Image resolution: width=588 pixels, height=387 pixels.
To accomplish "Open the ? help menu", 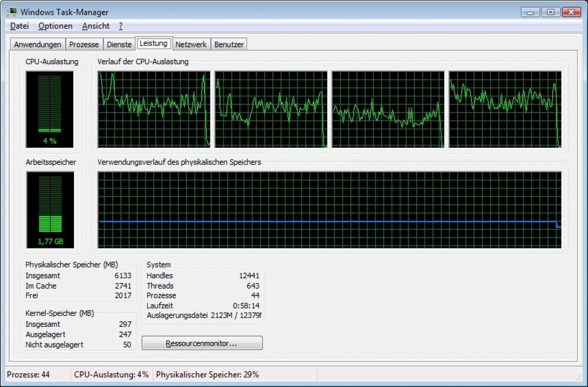I will coord(121,26).
